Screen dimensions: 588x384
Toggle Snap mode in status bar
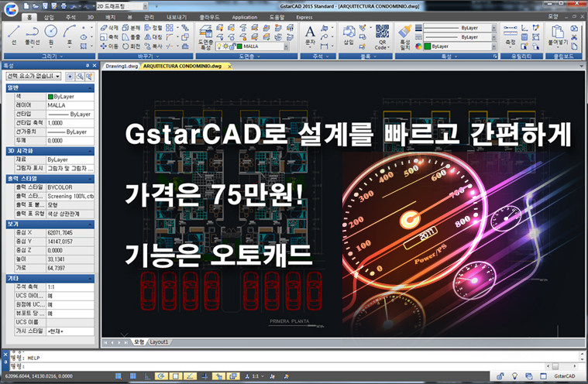pyautogui.click(x=119, y=376)
